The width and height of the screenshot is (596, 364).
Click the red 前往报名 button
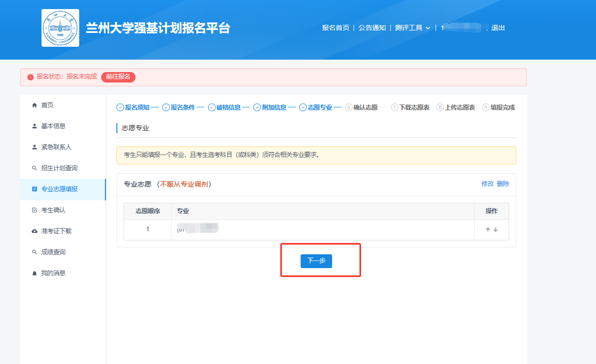118,77
